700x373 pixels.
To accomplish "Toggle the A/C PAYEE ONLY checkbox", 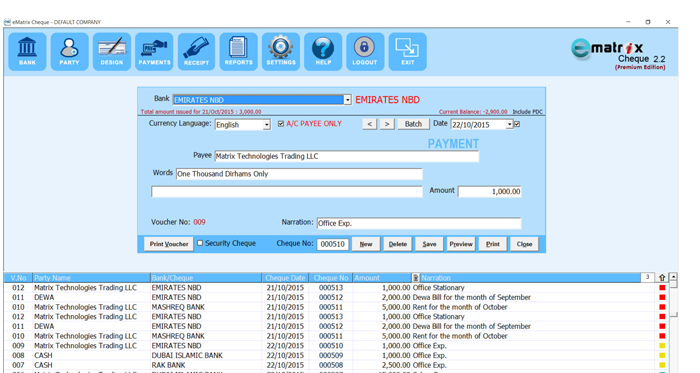I will [x=281, y=124].
